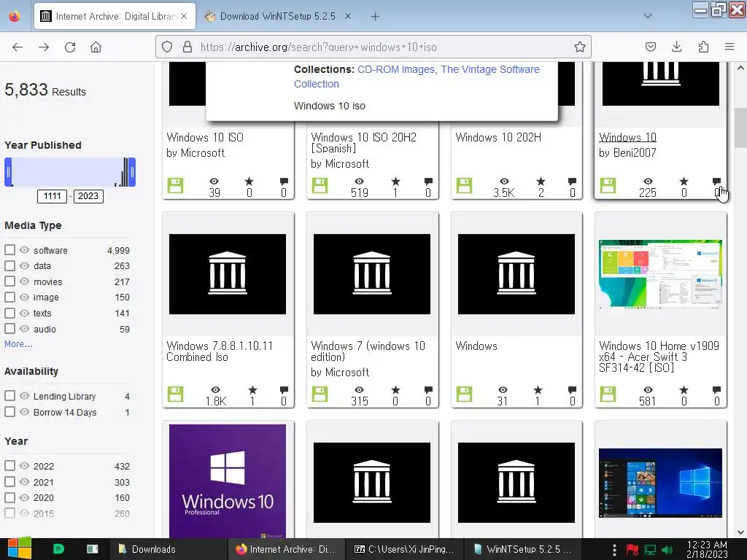The image size is (747, 560).
Task: Toggle eye icon next to software
Action: 24,250
